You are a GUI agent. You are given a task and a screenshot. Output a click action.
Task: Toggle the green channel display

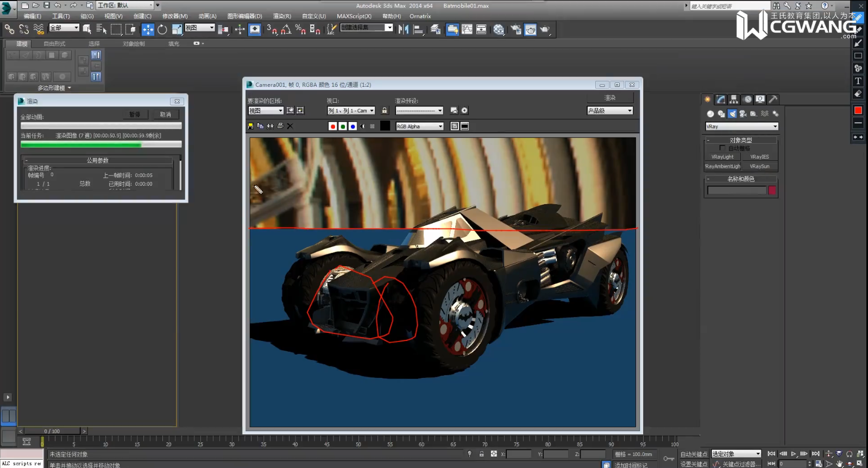click(343, 127)
